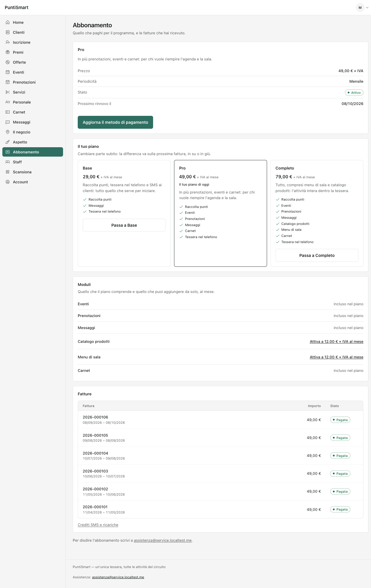Click the Attivo status badge
This screenshot has width=371, height=588.
[x=354, y=93]
